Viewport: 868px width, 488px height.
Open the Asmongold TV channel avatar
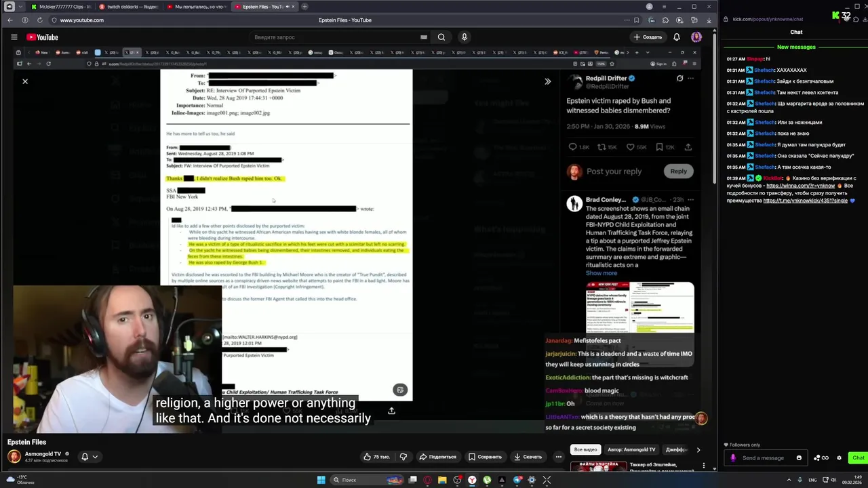point(14,457)
